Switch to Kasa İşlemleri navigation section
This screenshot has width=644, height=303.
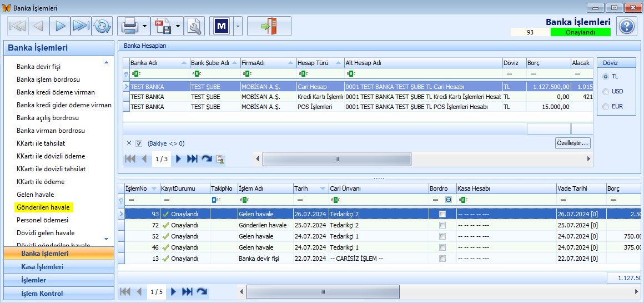[58, 267]
